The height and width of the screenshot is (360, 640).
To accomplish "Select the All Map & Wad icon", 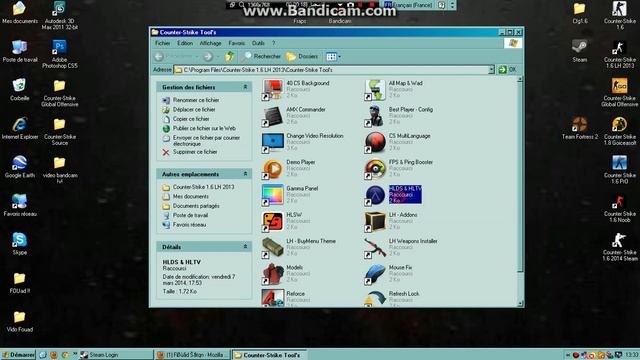I will [375, 90].
